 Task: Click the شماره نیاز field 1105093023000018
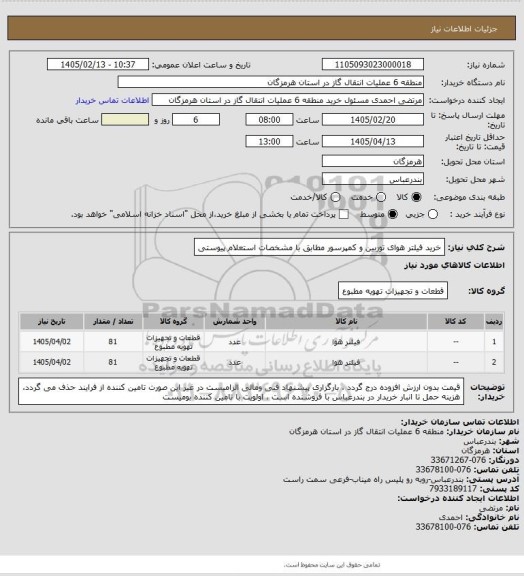coord(373,64)
